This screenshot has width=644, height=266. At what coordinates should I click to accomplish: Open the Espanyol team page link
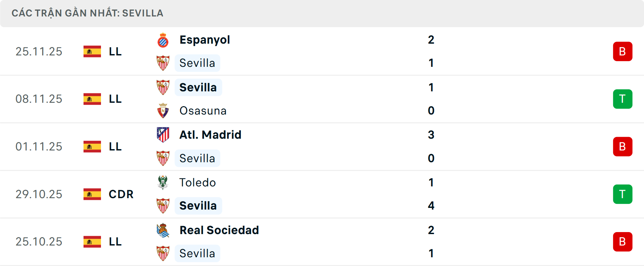coord(205,39)
